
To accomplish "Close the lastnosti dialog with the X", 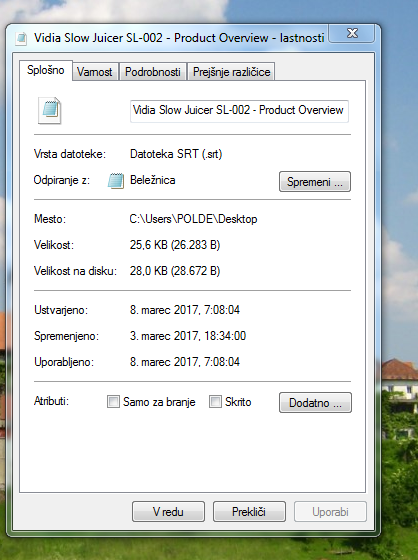I will tap(352, 34).
